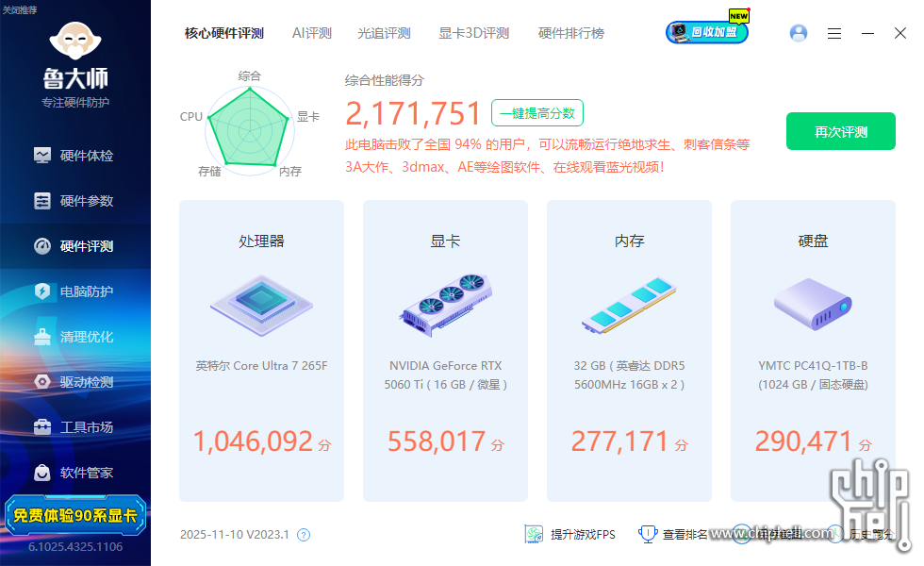Click the 硬盘 card title
This screenshot has height=566, width=924.
[813, 241]
